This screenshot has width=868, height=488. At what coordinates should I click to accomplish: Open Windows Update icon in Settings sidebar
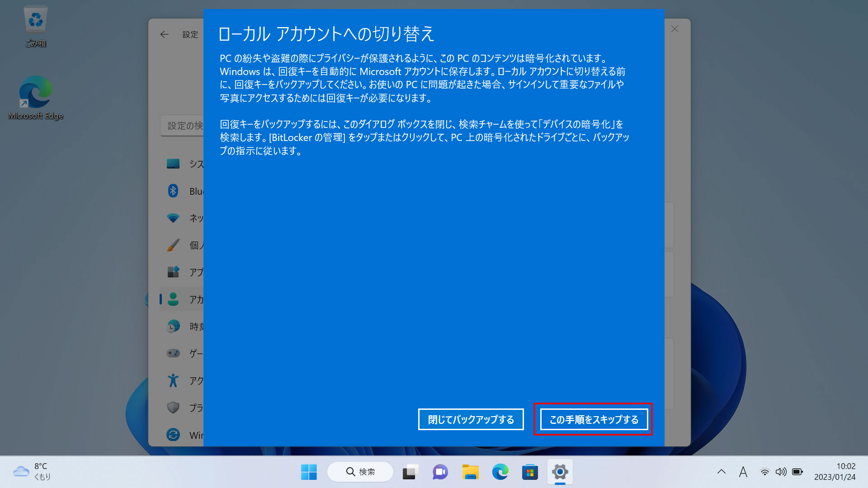coord(173,435)
